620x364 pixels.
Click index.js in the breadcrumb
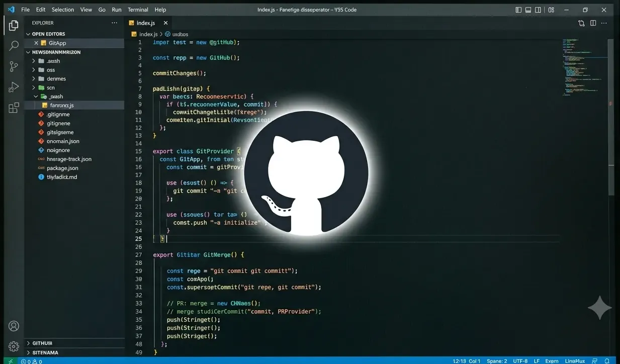148,34
